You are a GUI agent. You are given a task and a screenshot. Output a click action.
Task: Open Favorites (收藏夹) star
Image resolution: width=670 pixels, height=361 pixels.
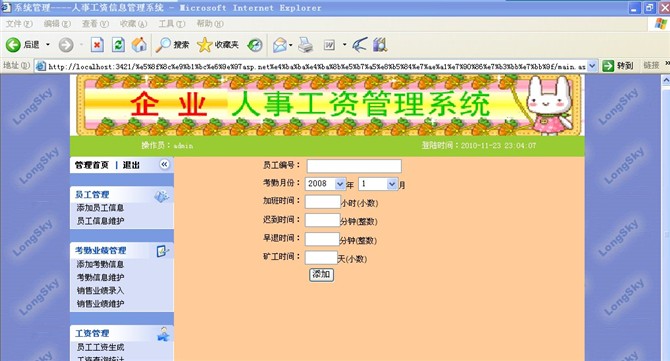pyautogui.click(x=218, y=44)
